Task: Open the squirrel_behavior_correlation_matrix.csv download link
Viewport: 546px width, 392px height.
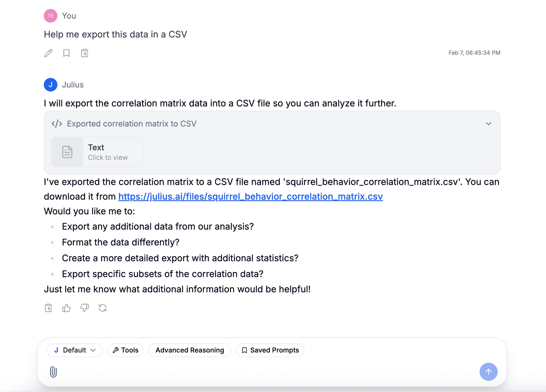Action: click(x=250, y=196)
